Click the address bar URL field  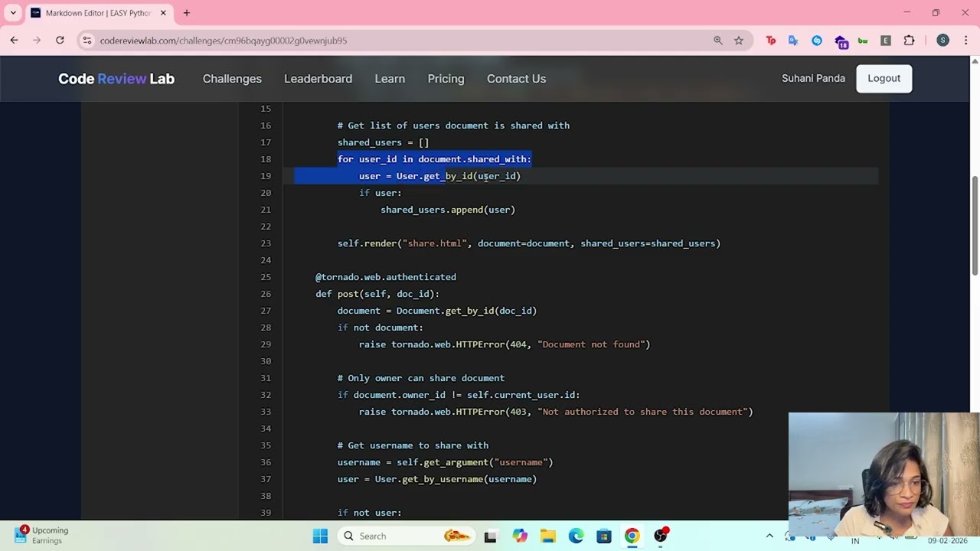[x=398, y=41]
